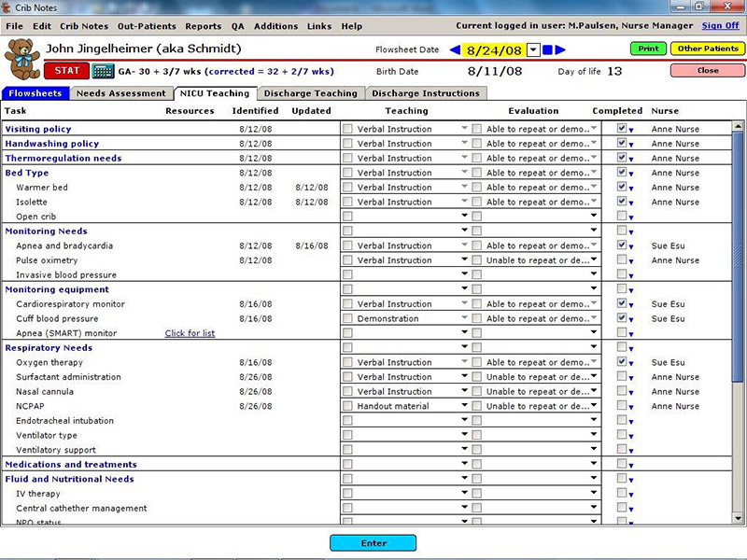
Task: Toggle Completed checkbox for Handwashing policy
Action: click(622, 144)
